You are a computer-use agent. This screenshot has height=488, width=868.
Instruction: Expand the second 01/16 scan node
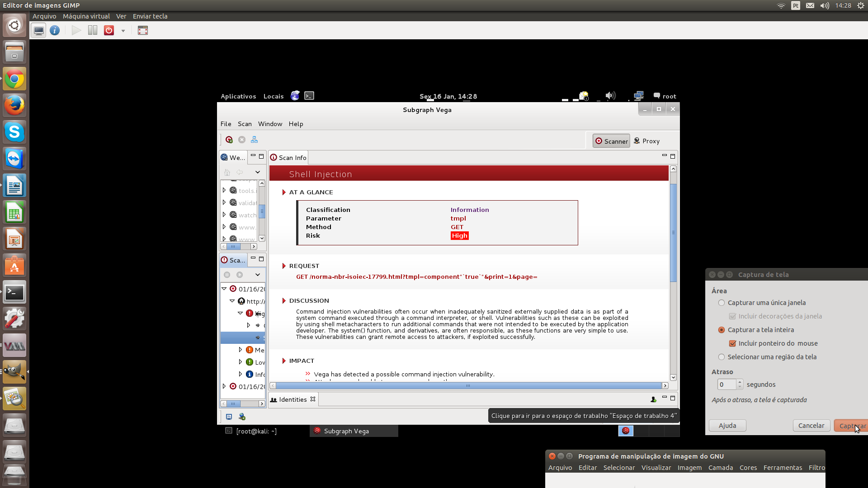click(224, 386)
